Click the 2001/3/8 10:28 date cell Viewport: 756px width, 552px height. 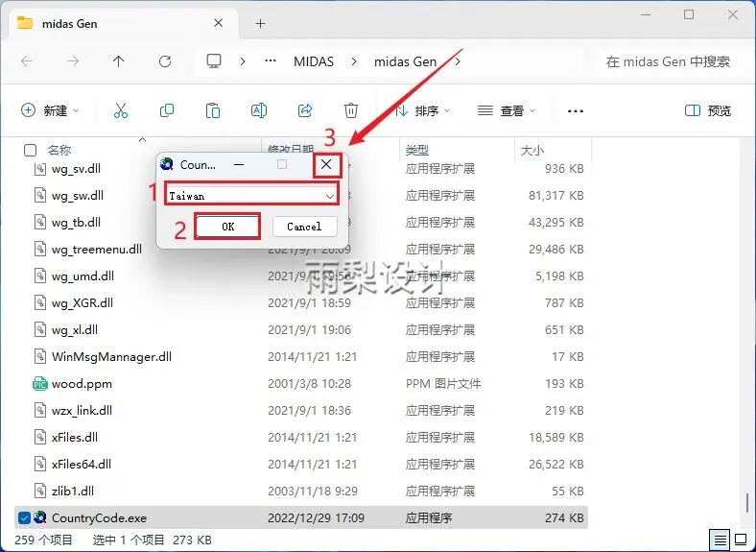pos(310,384)
